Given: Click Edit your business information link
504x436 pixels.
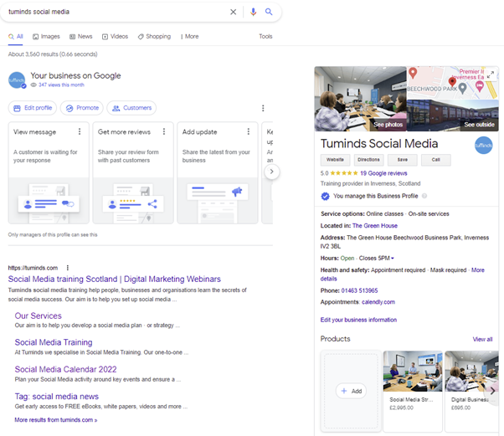Looking at the screenshot, I should [x=358, y=320].
